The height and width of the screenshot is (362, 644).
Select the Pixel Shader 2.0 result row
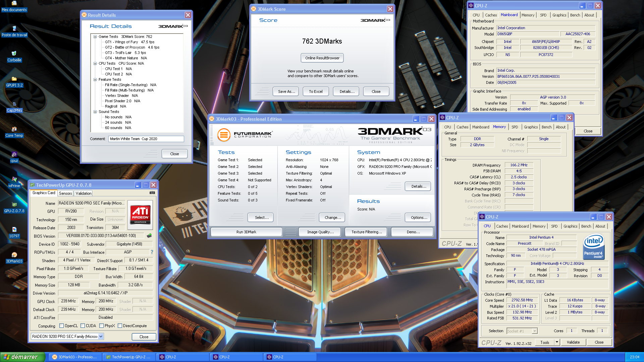tap(122, 101)
